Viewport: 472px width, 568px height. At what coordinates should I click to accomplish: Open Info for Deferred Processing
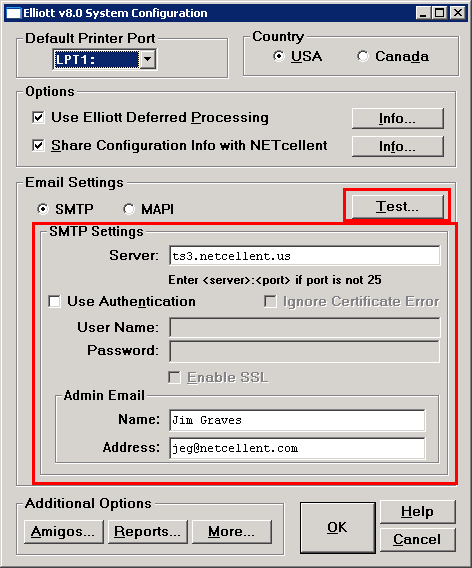pyautogui.click(x=397, y=118)
